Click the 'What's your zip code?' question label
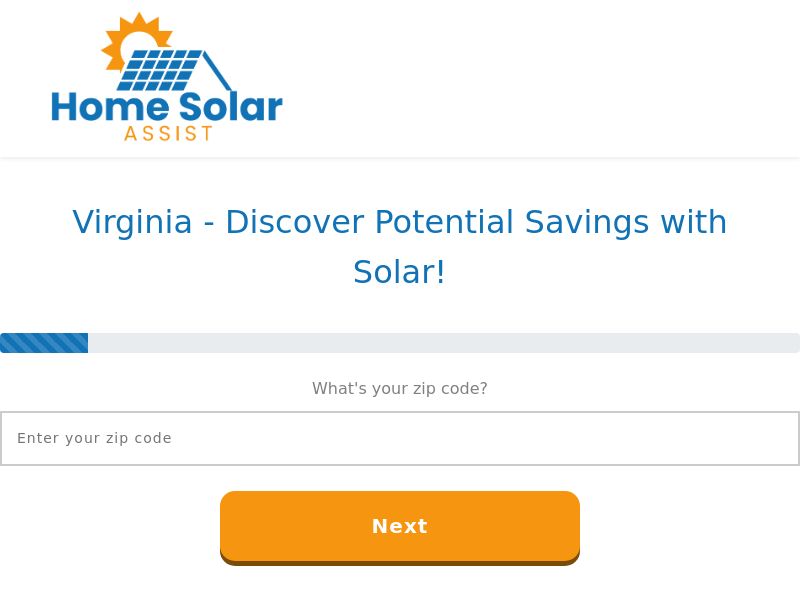The width and height of the screenshot is (800, 600). click(x=400, y=388)
